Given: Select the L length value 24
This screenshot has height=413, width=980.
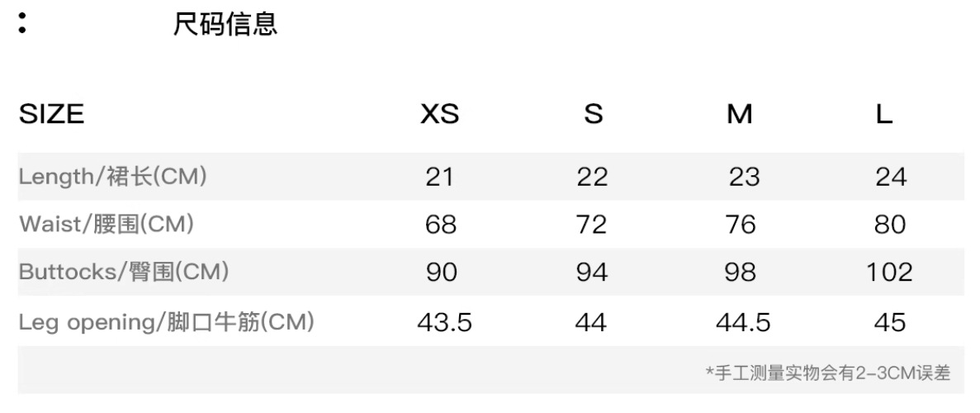Looking at the screenshot, I should (891, 177).
